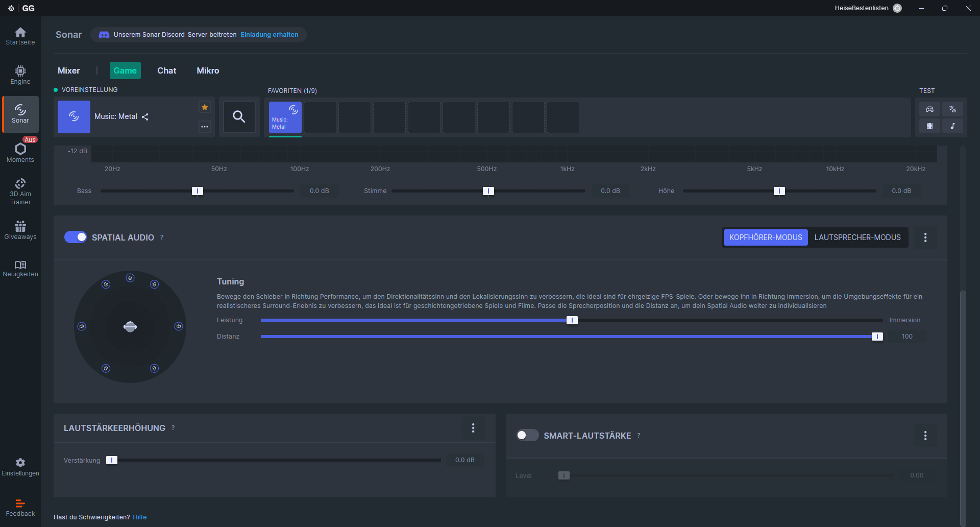Open the 3D Aim Trainer
The width and height of the screenshot is (980, 527).
point(20,191)
